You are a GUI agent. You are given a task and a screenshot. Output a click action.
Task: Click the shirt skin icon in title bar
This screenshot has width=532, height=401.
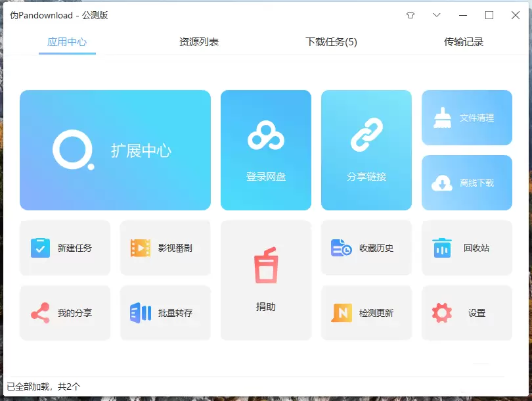[x=410, y=15]
